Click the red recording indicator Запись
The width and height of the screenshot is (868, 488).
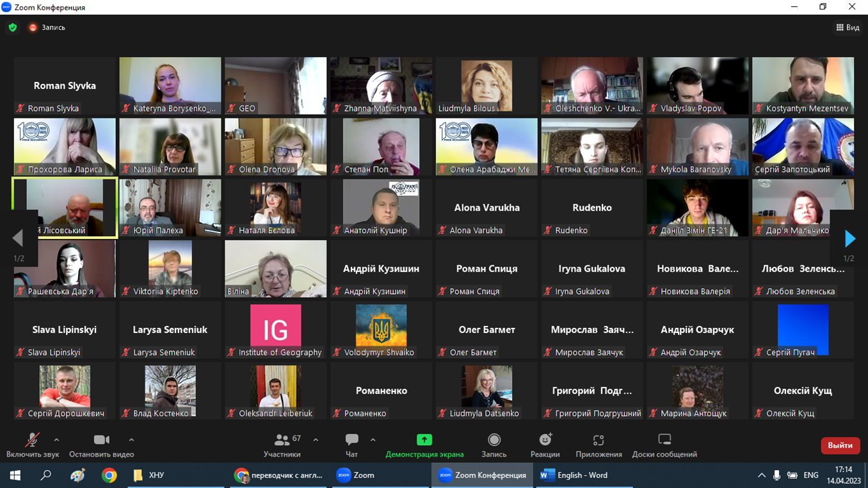tap(47, 28)
